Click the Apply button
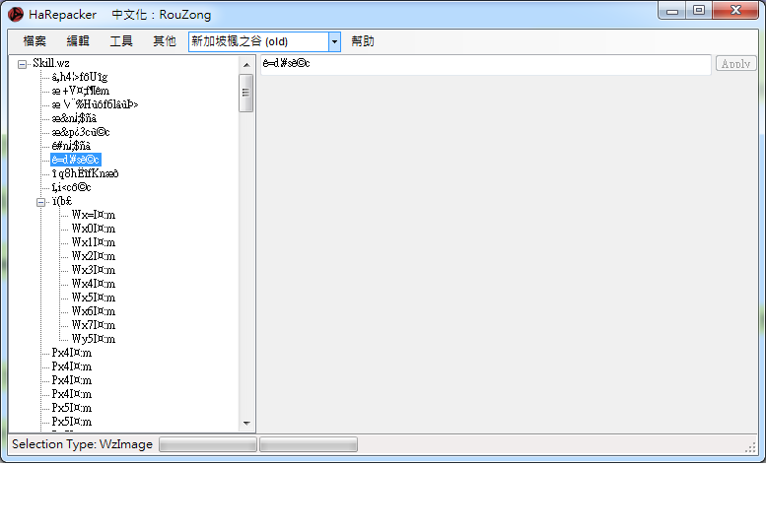The width and height of the screenshot is (766, 532). click(x=735, y=63)
